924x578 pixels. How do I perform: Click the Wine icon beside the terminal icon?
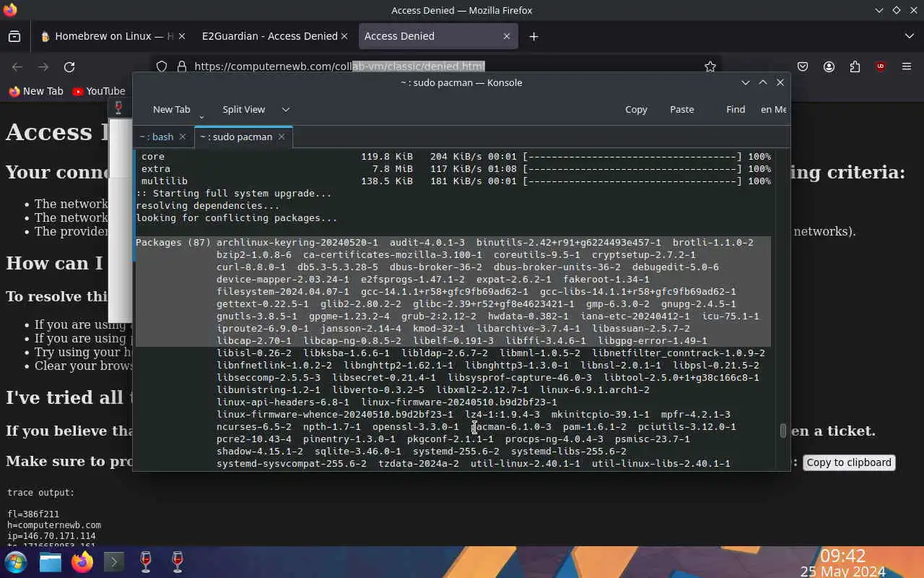(x=146, y=562)
